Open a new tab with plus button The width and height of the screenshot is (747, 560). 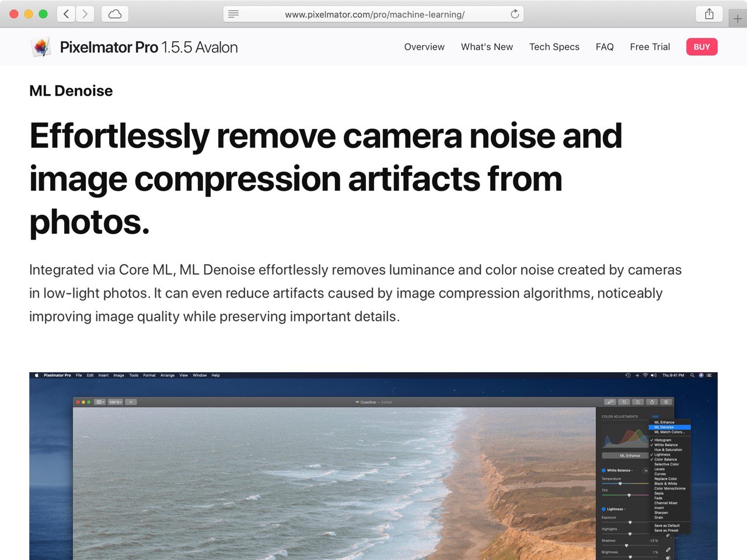pos(738,19)
